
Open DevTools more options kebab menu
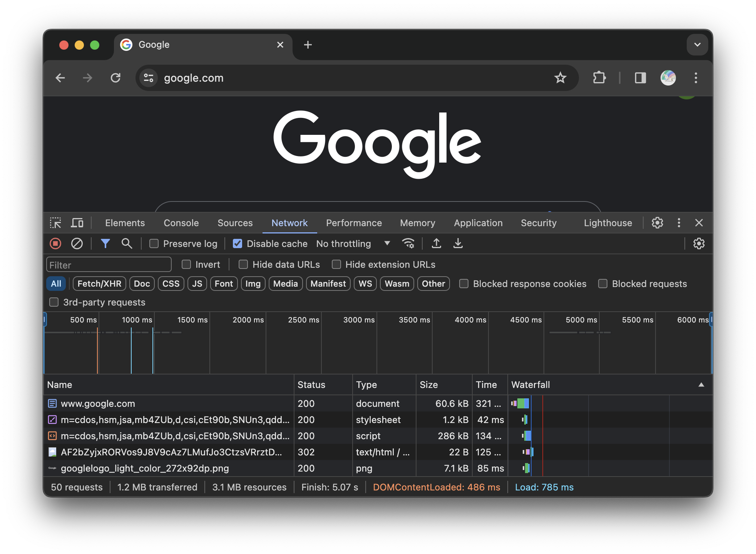click(x=679, y=223)
